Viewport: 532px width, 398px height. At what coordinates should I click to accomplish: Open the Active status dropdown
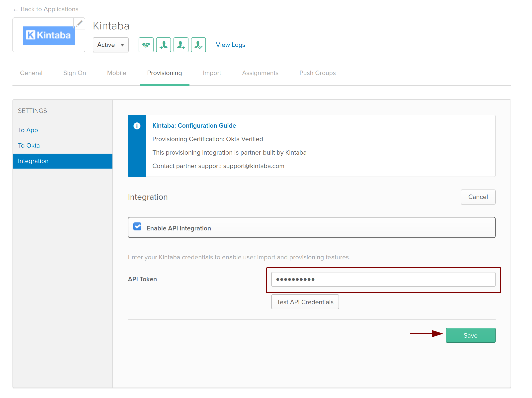(x=111, y=45)
